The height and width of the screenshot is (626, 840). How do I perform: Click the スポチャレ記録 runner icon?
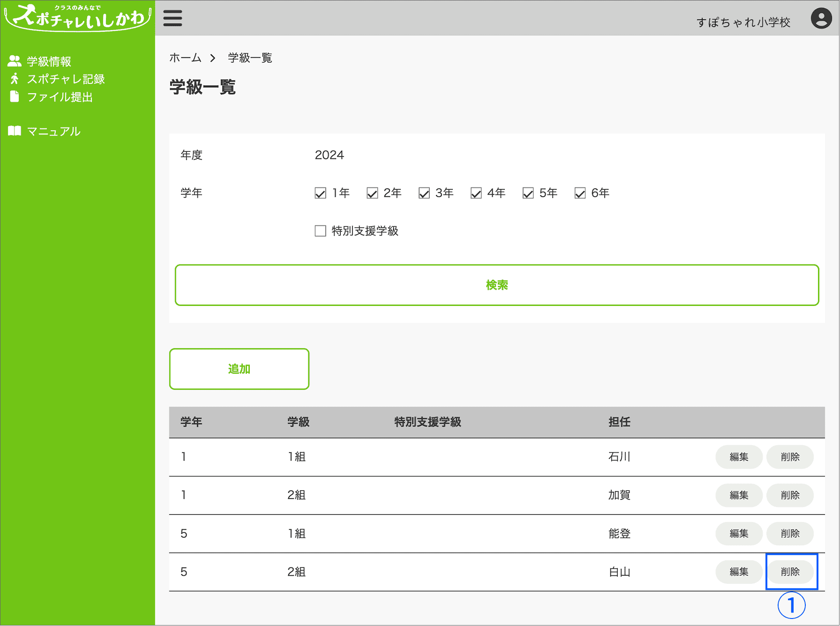click(x=15, y=79)
